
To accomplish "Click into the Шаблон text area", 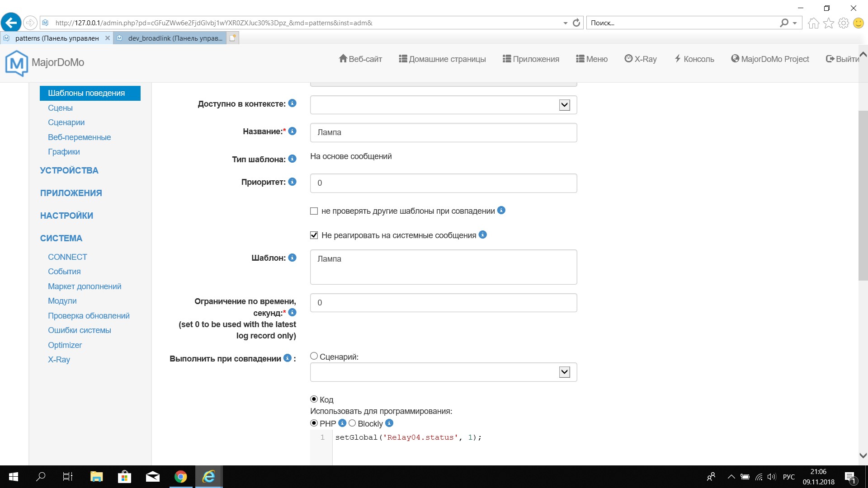I will coord(443,267).
